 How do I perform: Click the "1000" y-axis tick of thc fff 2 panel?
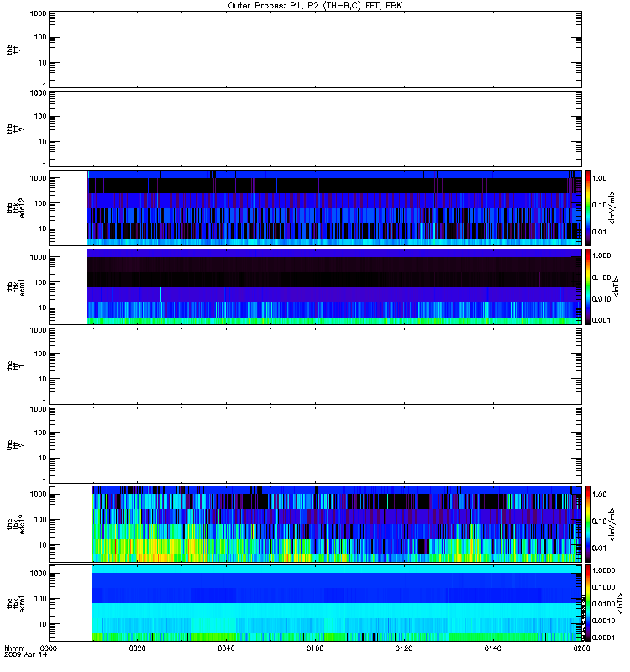pyautogui.click(x=38, y=409)
